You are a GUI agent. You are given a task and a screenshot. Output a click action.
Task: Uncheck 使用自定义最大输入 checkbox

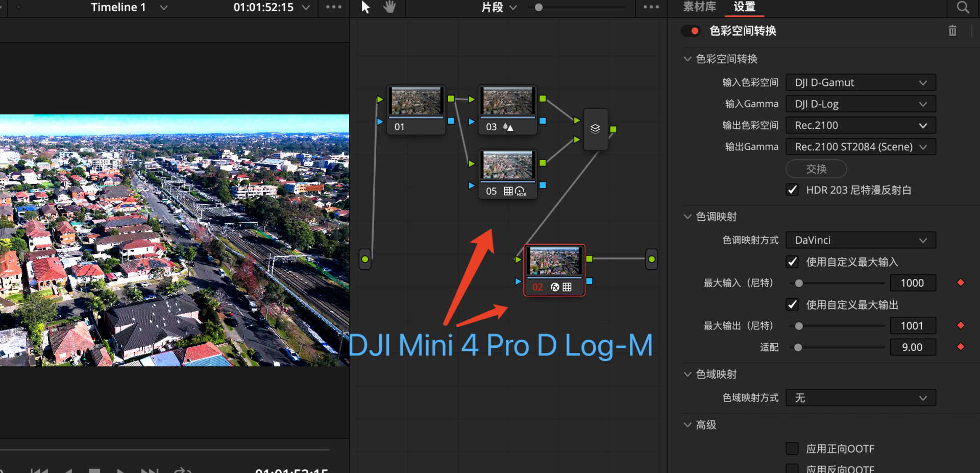click(x=792, y=262)
